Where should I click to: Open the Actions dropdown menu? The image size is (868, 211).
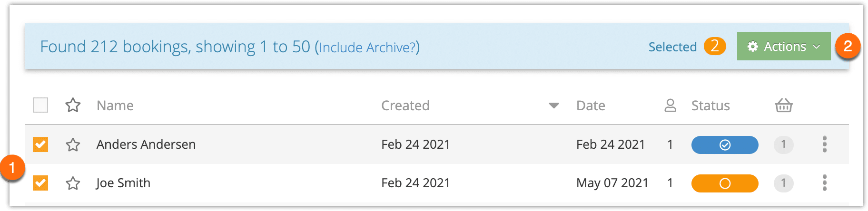784,46
